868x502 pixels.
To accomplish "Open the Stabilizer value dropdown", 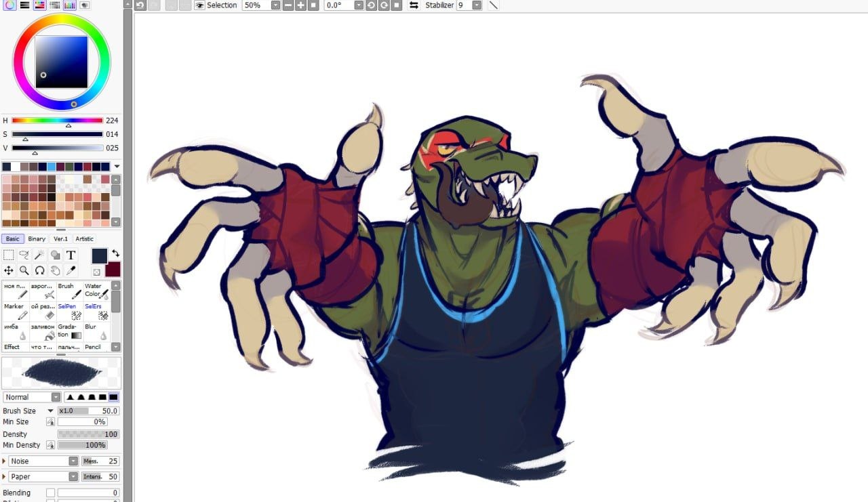I will click(477, 5).
